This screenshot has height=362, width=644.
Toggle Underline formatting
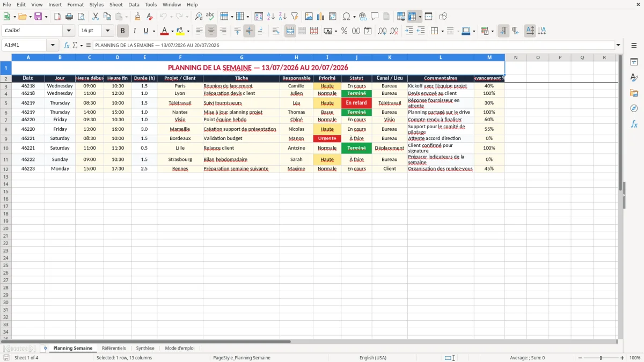[145, 31]
